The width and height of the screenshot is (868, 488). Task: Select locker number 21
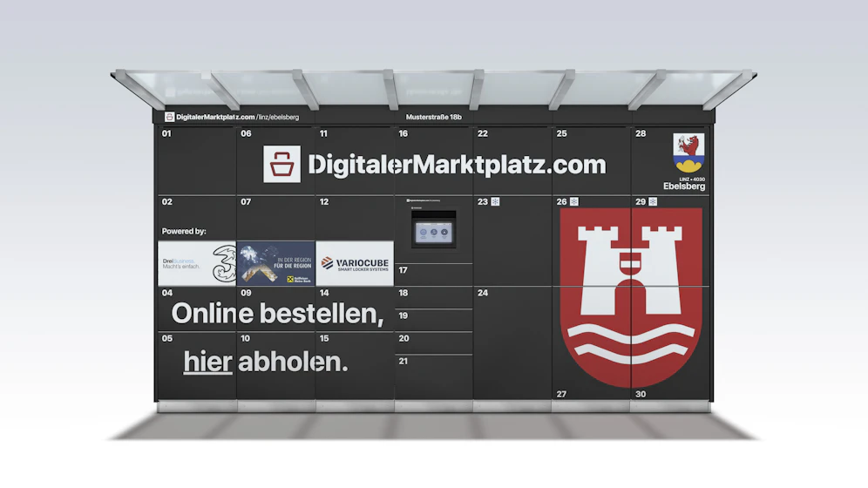click(403, 361)
